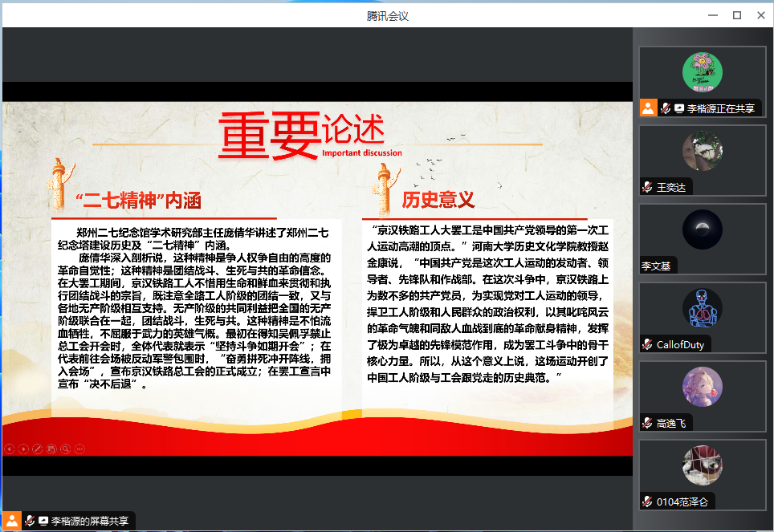Open the more options ellipsis on the slide
Viewport: 774px width, 532px height.
point(79,449)
